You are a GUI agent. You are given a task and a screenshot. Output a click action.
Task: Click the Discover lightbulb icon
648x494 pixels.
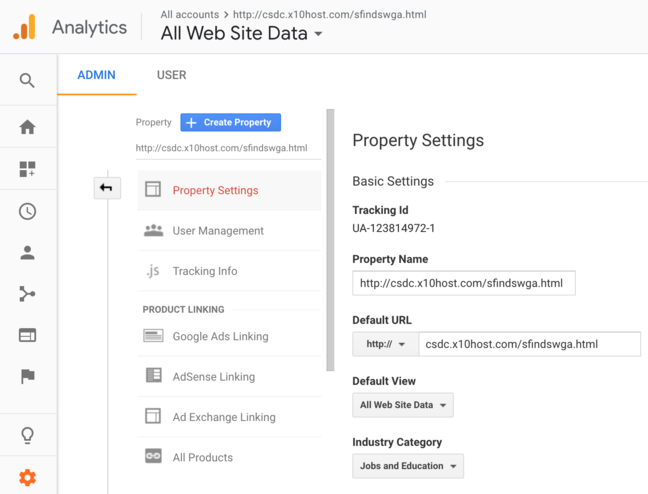(27, 436)
